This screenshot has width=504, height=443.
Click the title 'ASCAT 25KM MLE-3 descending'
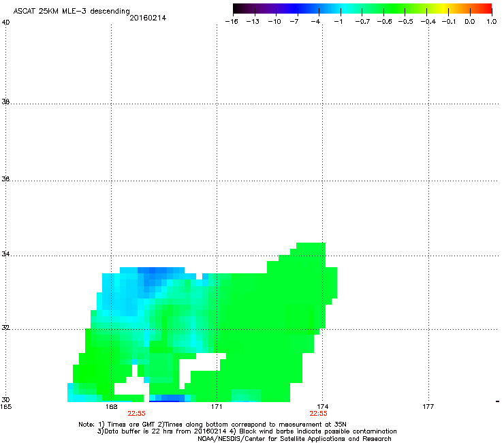point(72,11)
